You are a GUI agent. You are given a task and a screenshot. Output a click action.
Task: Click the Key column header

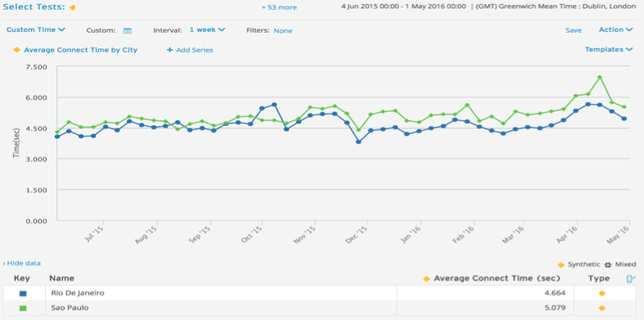22,278
